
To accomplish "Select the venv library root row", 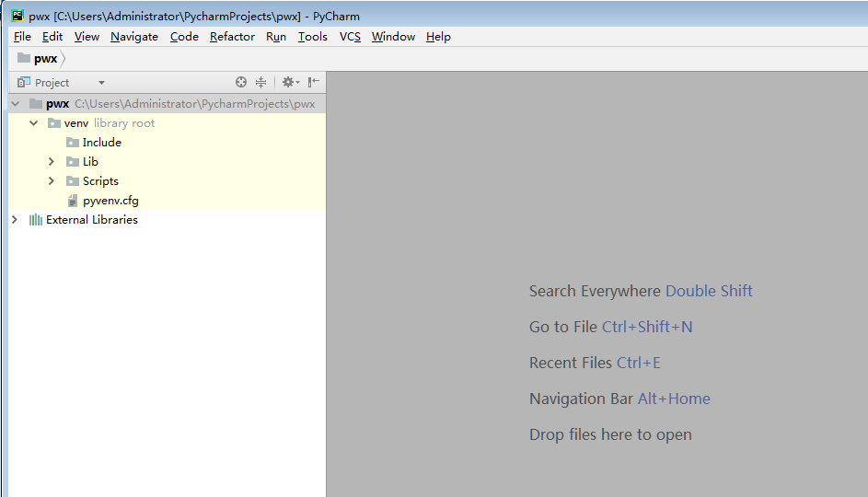I will (x=168, y=122).
